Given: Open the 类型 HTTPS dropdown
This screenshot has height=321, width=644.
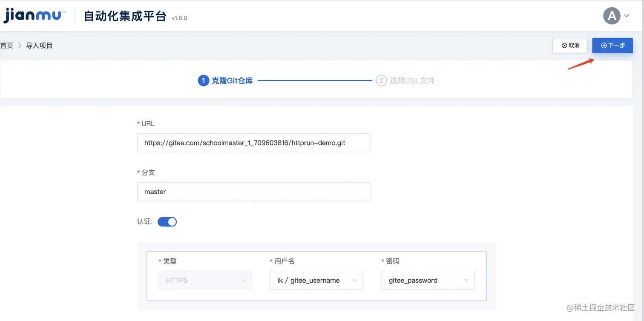Looking at the screenshot, I should (x=205, y=280).
